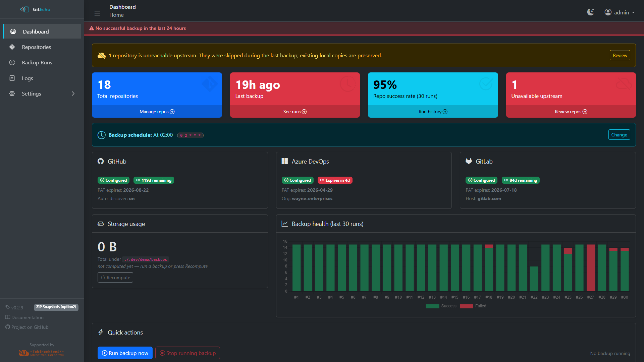644x362 pixels.
Task: Toggle dark mode moon icon
Action: tap(590, 12)
